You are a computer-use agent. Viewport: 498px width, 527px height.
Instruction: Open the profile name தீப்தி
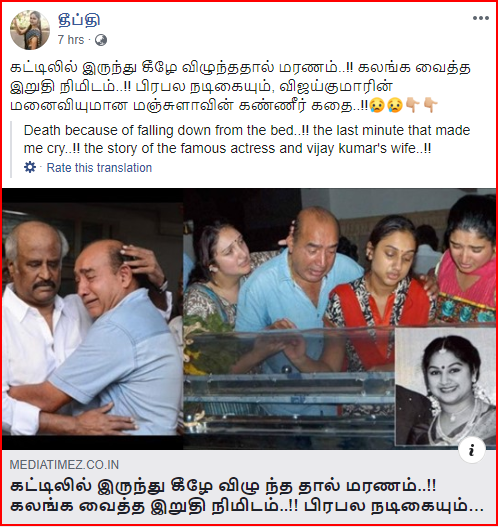(x=79, y=20)
